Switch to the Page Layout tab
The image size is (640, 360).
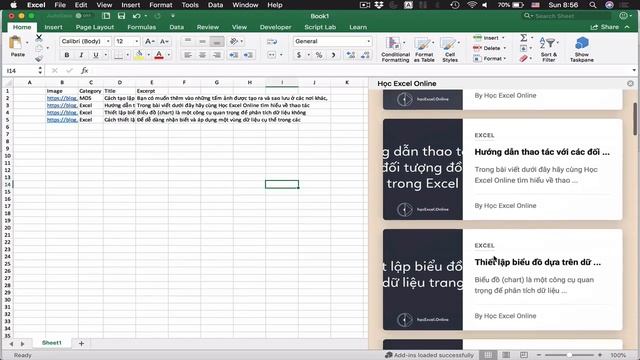[x=95, y=27]
